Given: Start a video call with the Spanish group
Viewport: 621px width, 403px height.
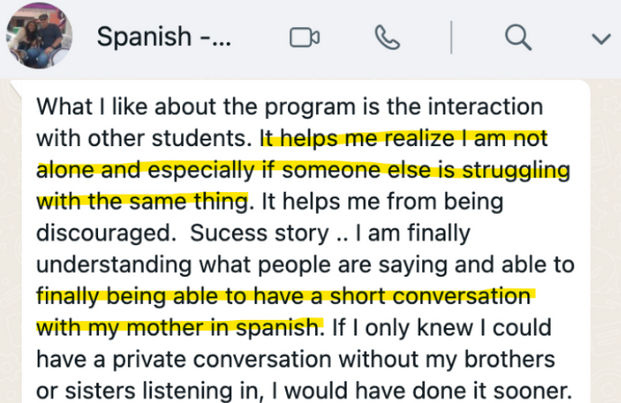Looking at the screenshot, I should pyautogui.click(x=305, y=38).
